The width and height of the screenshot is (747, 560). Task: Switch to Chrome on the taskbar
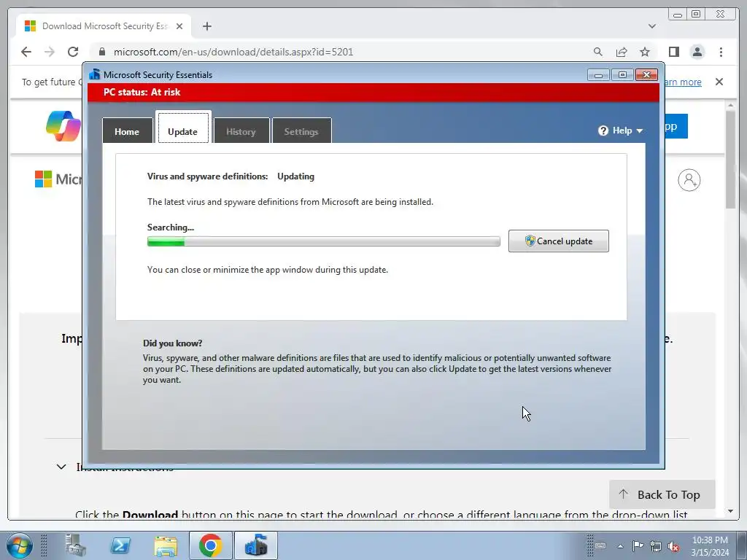211,545
